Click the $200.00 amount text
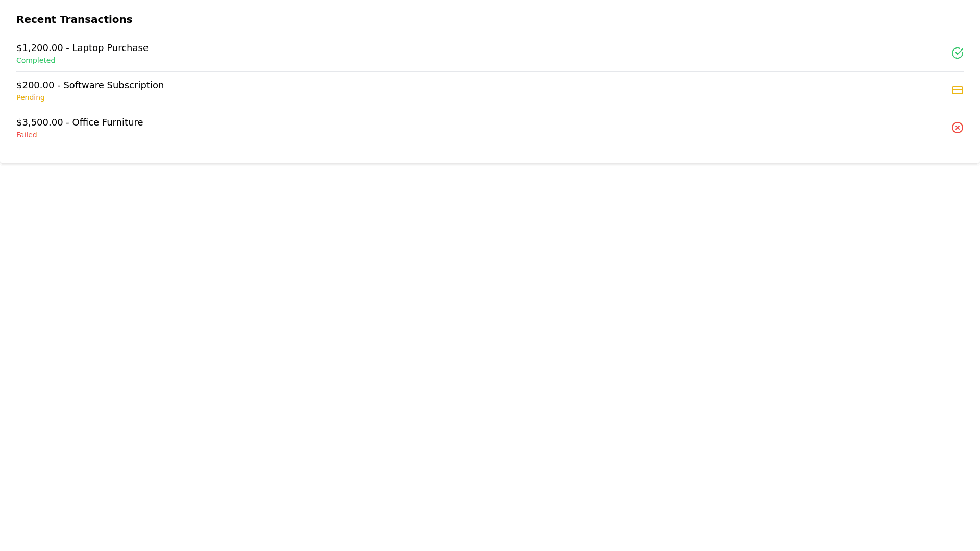Viewport: 980px width, 551px height. coord(35,85)
